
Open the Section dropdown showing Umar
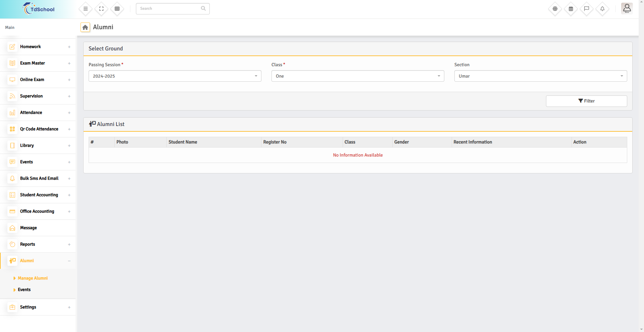click(x=540, y=76)
